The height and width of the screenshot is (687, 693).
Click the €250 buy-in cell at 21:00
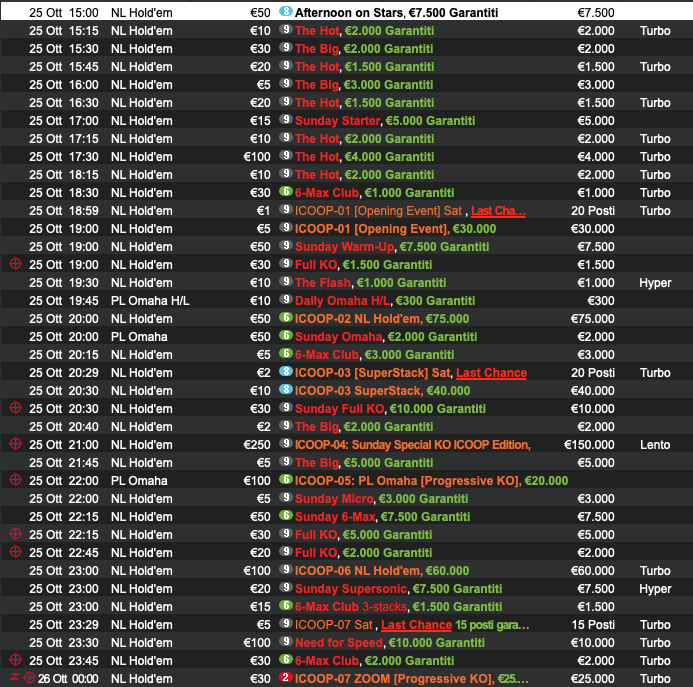click(257, 445)
